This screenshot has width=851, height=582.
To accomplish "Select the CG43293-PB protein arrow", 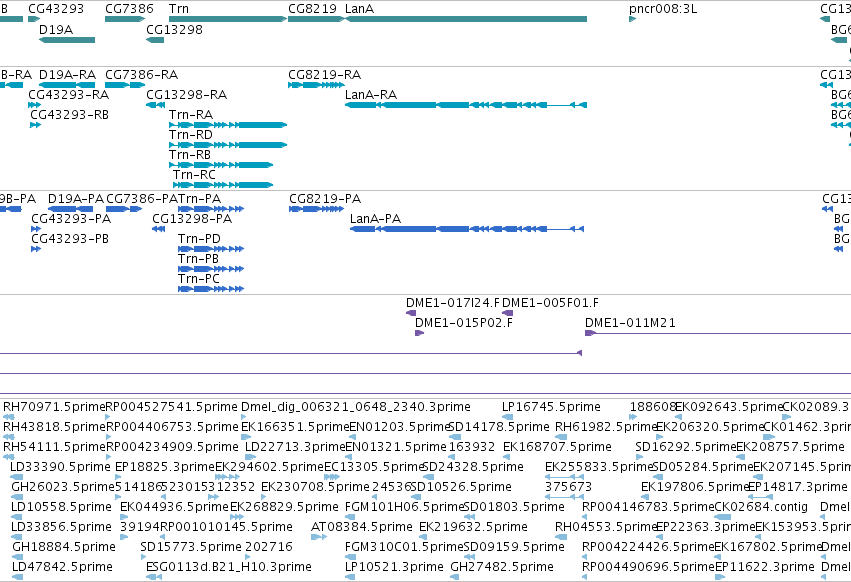I will [x=36, y=249].
